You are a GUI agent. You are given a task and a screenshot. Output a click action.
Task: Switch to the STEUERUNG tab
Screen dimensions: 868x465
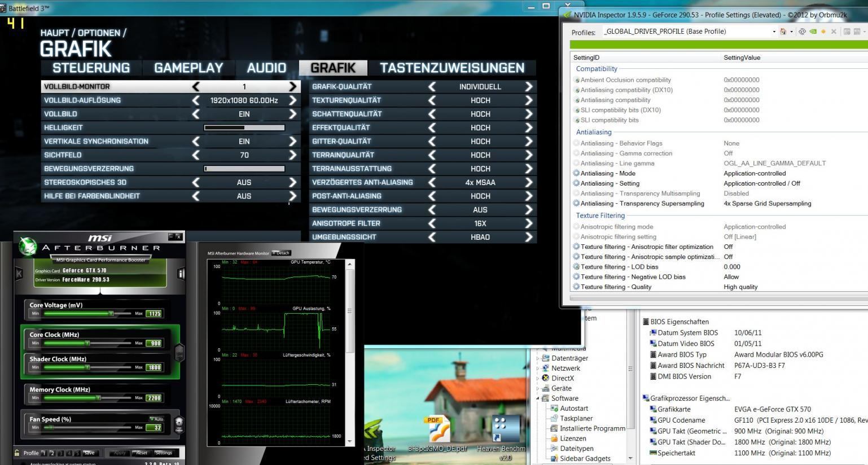91,68
